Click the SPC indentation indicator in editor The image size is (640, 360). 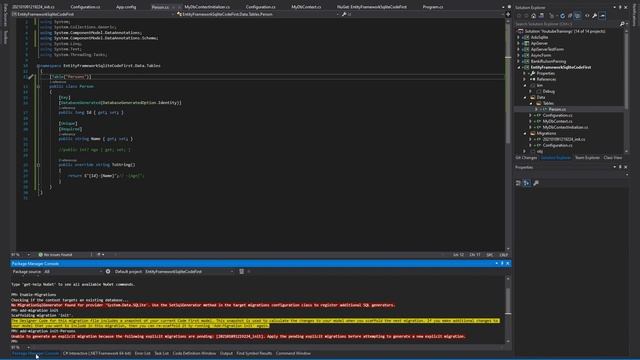(489, 255)
